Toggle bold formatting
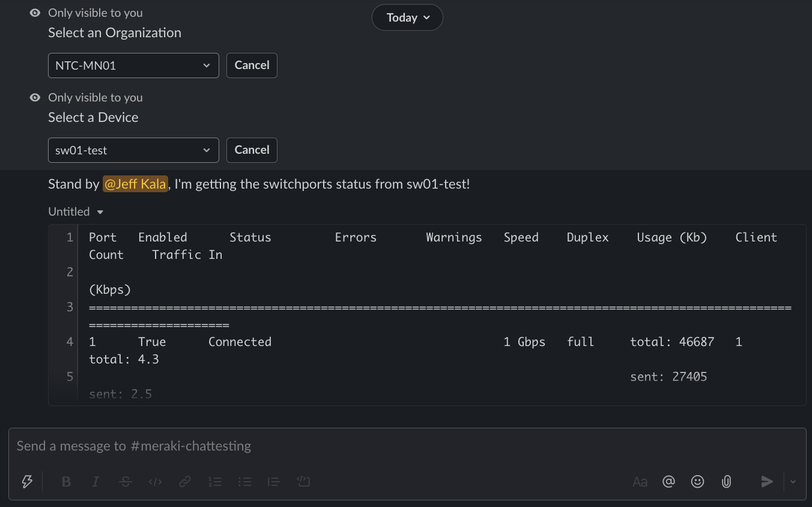Image resolution: width=812 pixels, height=507 pixels. [x=66, y=481]
